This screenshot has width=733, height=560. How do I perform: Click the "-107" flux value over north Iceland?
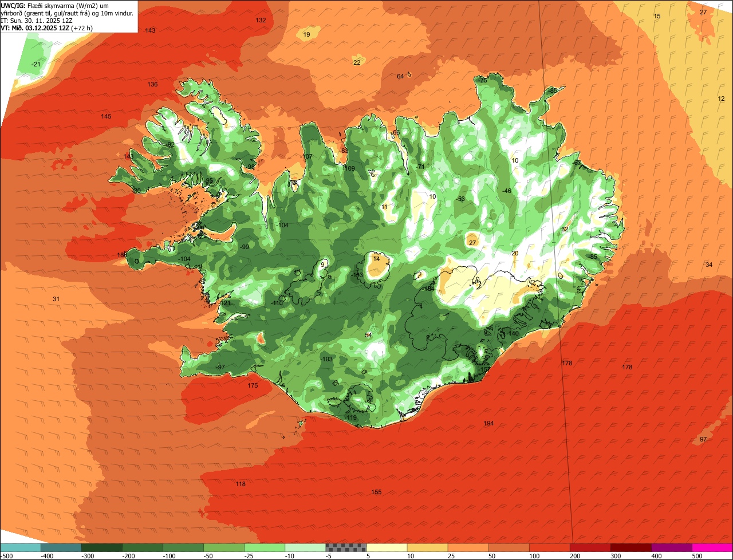coord(307,157)
